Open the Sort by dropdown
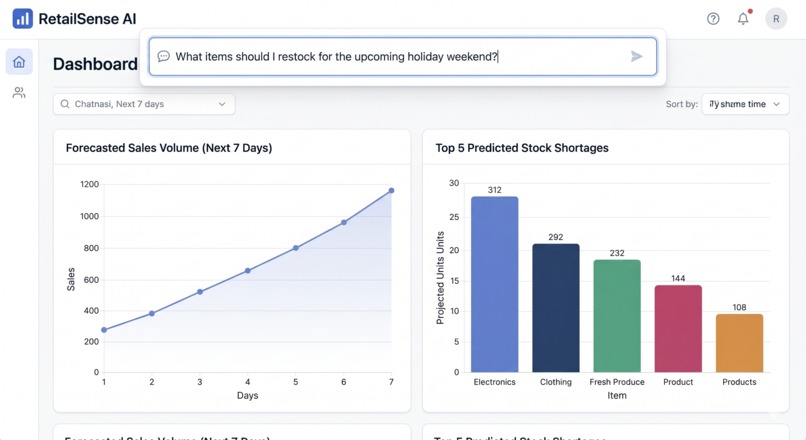The width and height of the screenshot is (806, 440). point(745,104)
